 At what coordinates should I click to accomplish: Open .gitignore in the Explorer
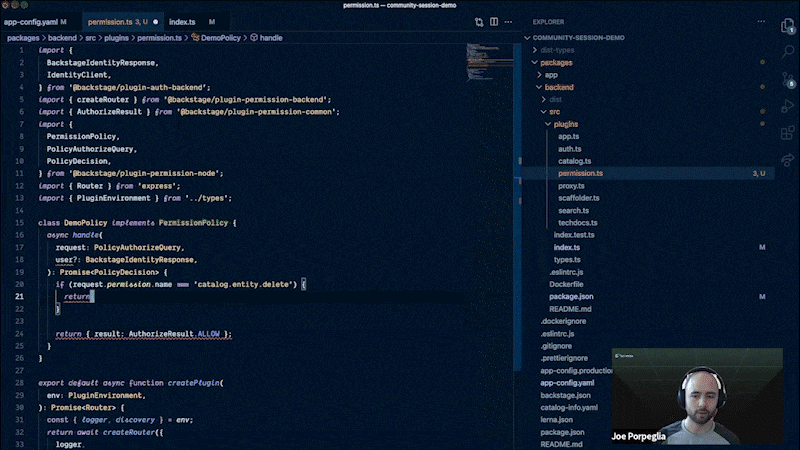coord(556,346)
